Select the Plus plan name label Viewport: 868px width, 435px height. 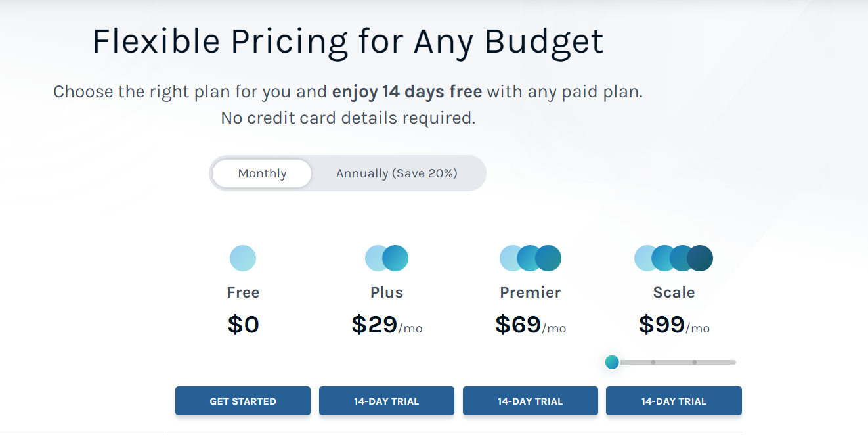(387, 292)
